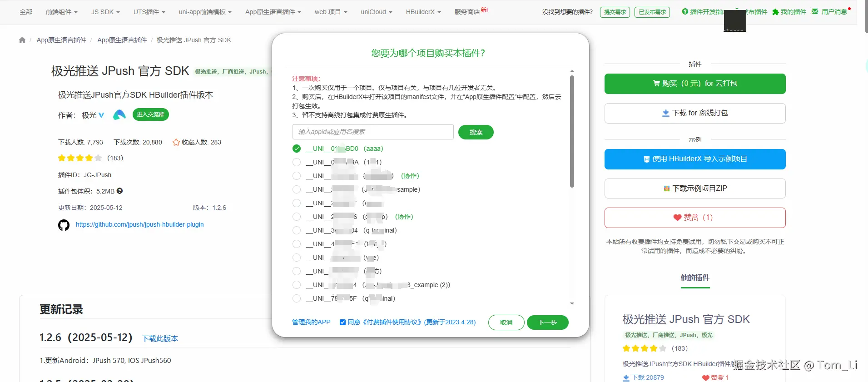The height and width of the screenshot is (382, 868).
Task: Select the project radio labeled (1 1)
Action: coord(297,162)
